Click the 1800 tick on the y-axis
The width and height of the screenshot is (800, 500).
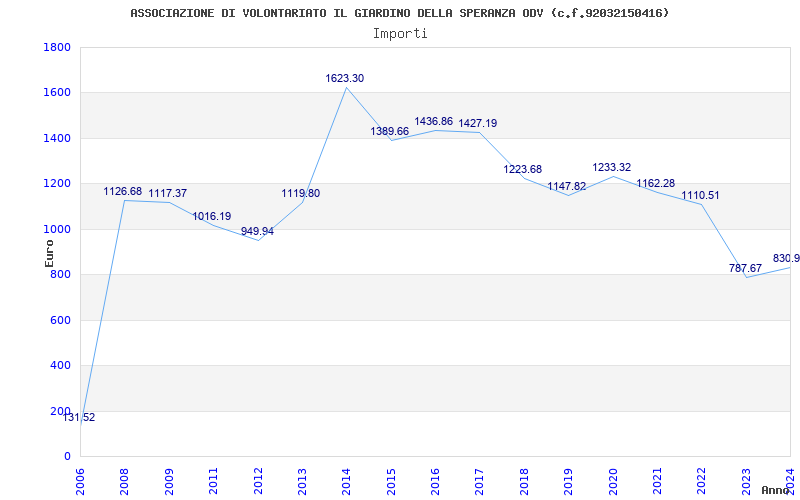(x=57, y=47)
